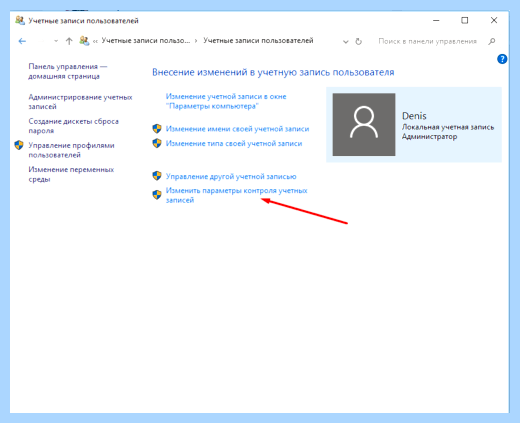The image size is (520, 423).
Task: Click 'Управление другой учетной записью'
Action: click(231, 176)
